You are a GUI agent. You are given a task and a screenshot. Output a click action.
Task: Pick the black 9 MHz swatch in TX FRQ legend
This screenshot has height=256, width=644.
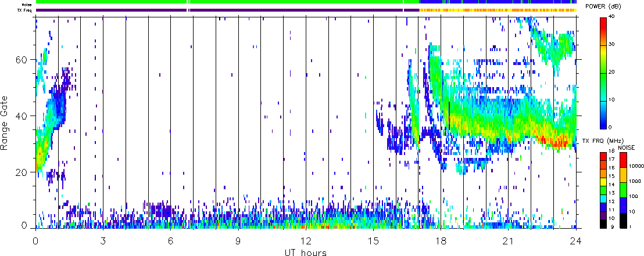click(x=602, y=223)
